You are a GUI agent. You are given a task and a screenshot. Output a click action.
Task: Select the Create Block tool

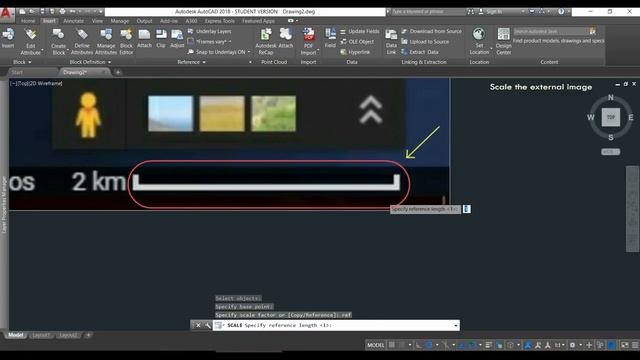pyautogui.click(x=58, y=35)
